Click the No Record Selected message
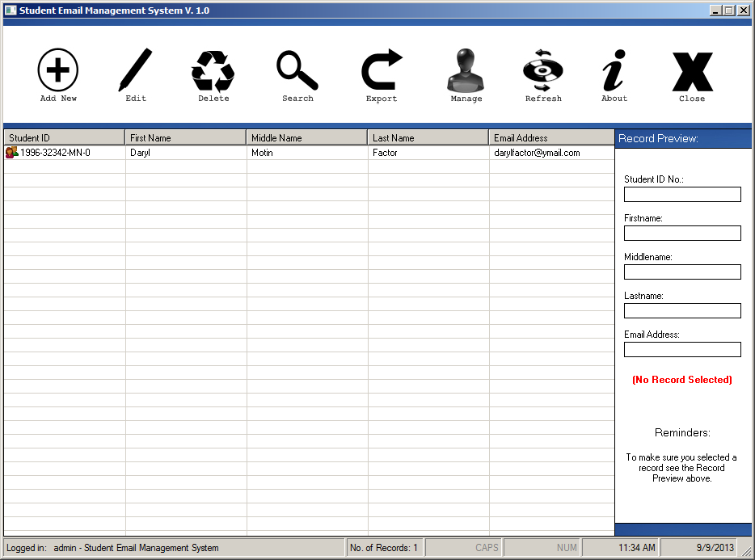Viewport: 755px width, 560px height. tap(681, 380)
